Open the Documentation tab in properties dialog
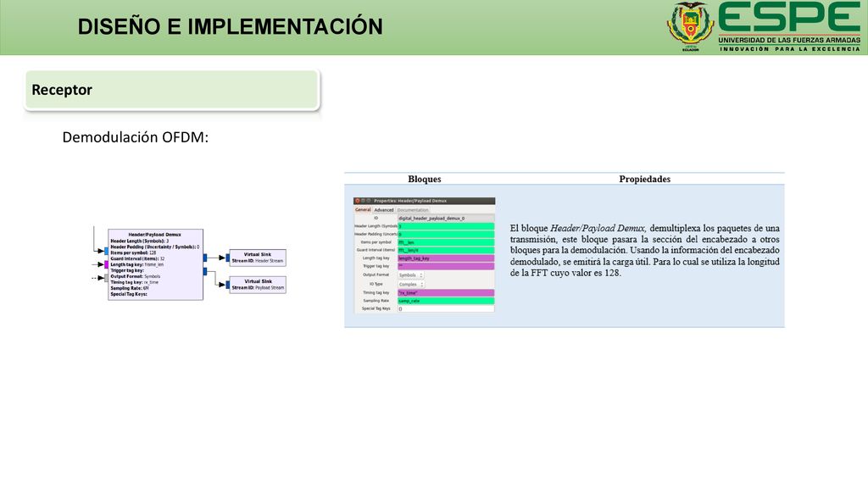 point(413,210)
